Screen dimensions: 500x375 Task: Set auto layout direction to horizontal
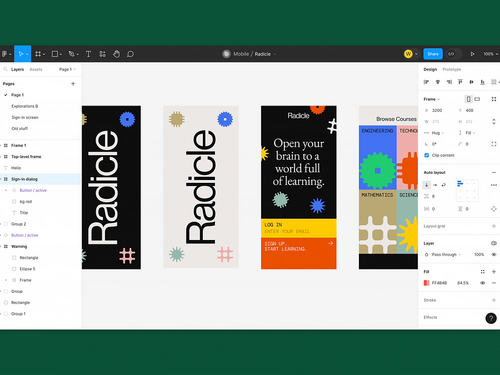(435, 185)
